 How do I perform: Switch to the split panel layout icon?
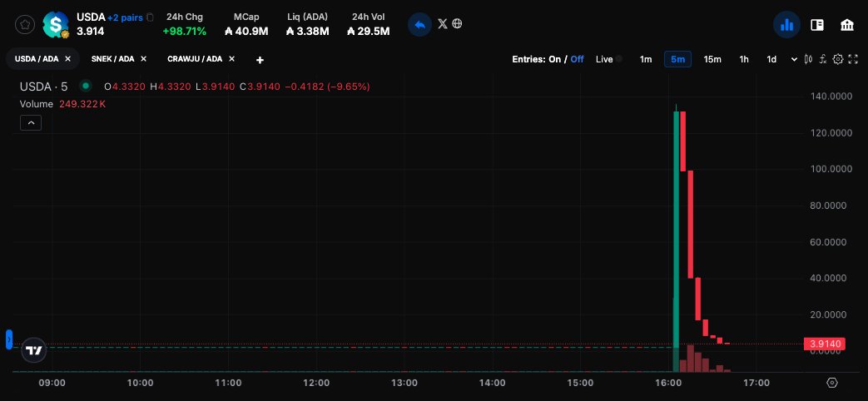(x=817, y=25)
